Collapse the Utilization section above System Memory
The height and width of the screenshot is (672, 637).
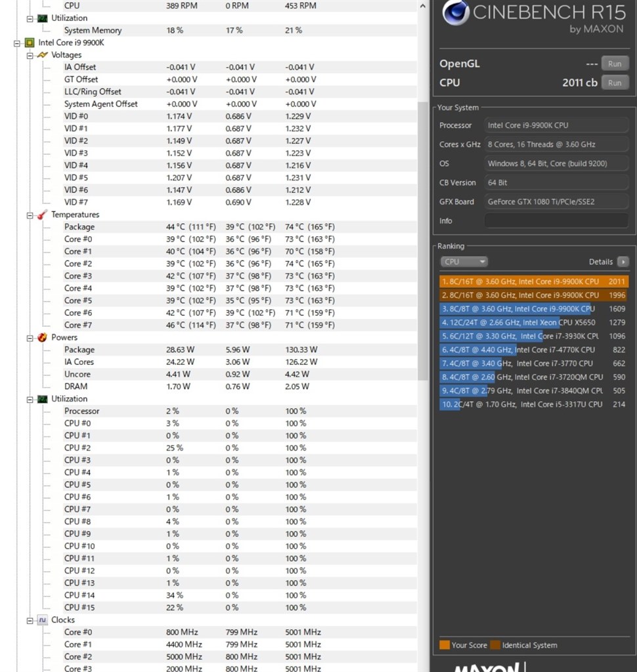pyautogui.click(x=30, y=19)
